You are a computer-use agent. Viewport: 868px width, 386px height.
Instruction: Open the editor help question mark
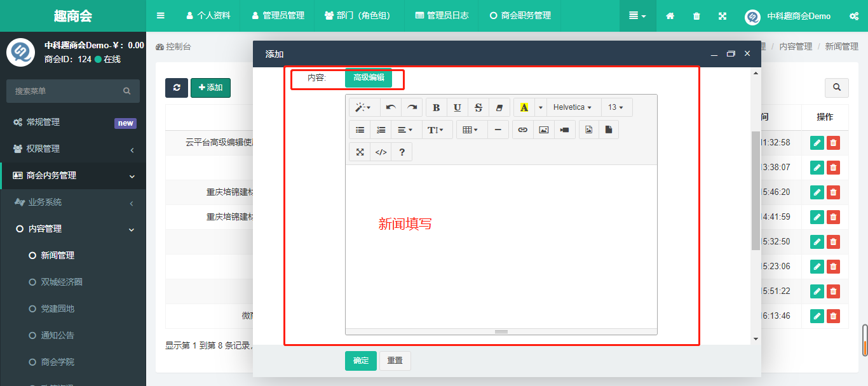tap(402, 152)
